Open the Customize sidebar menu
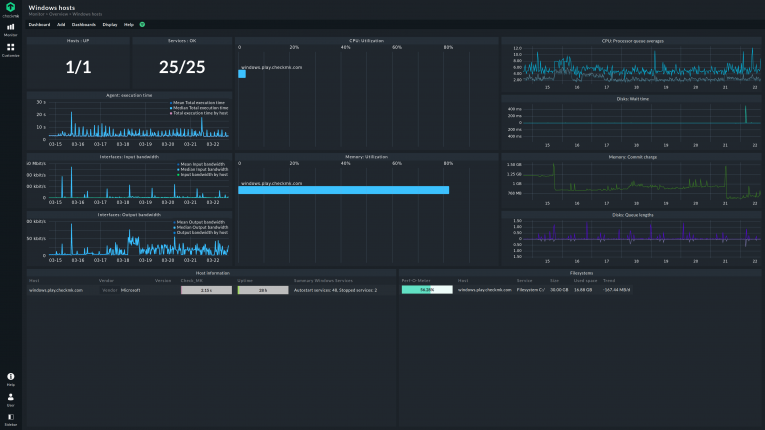The width and height of the screenshot is (765, 430). (x=10, y=49)
